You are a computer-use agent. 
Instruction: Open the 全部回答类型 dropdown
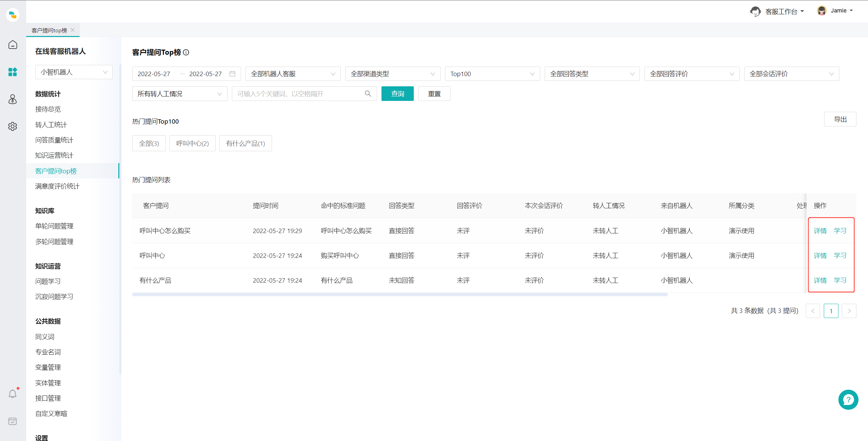coord(592,74)
